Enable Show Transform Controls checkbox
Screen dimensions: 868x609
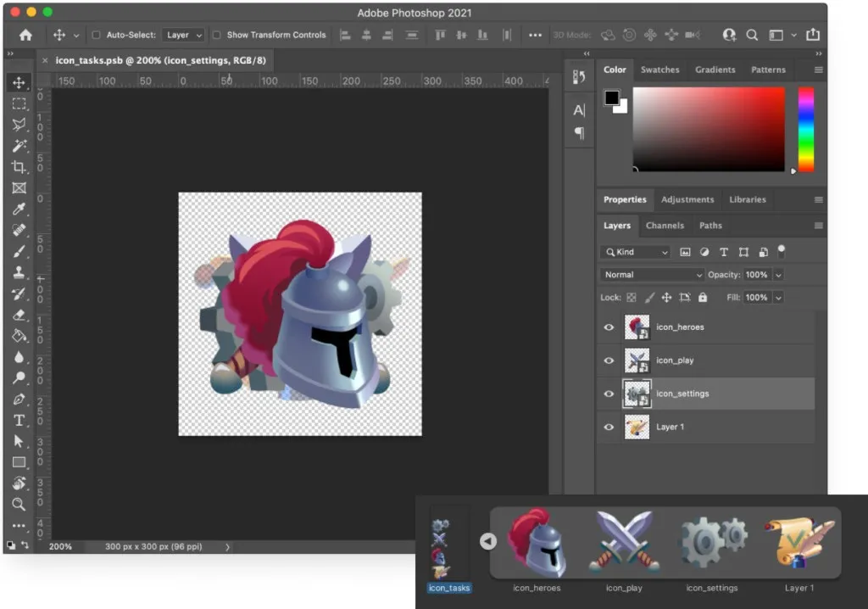pos(217,35)
